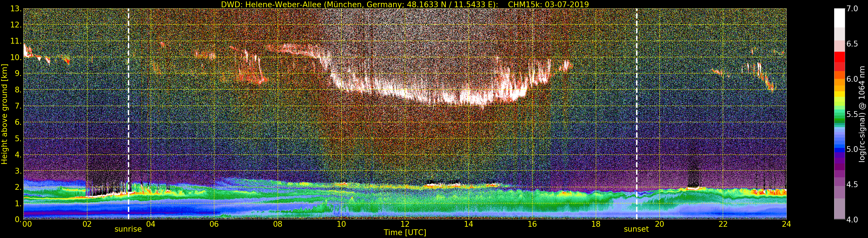
Task: Click the '6.' height tick label on height axis
Action: coord(18,122)
